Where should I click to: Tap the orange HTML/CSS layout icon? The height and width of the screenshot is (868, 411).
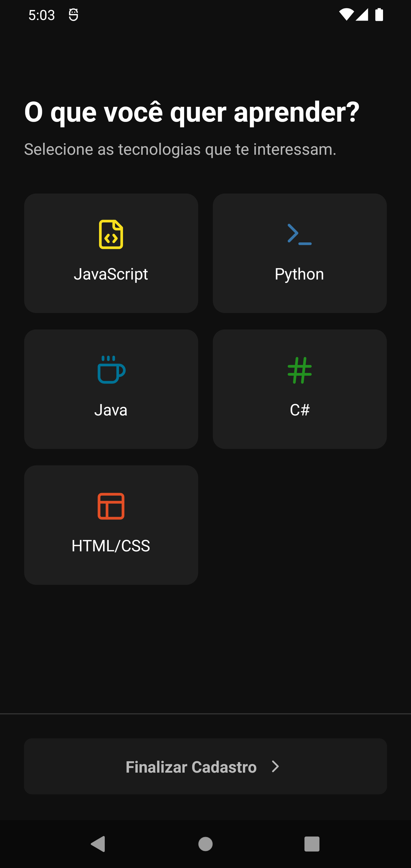pos(111,506)
